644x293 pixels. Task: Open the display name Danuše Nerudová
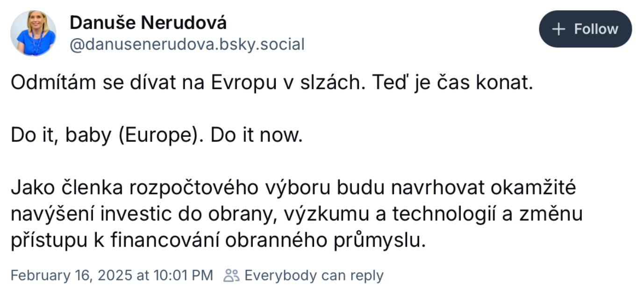pos(148,22)
